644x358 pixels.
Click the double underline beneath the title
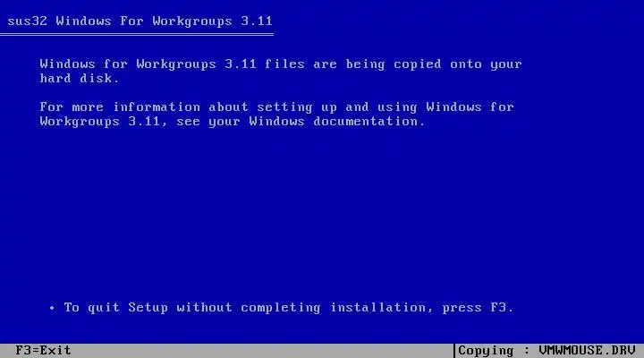(136, 35)
